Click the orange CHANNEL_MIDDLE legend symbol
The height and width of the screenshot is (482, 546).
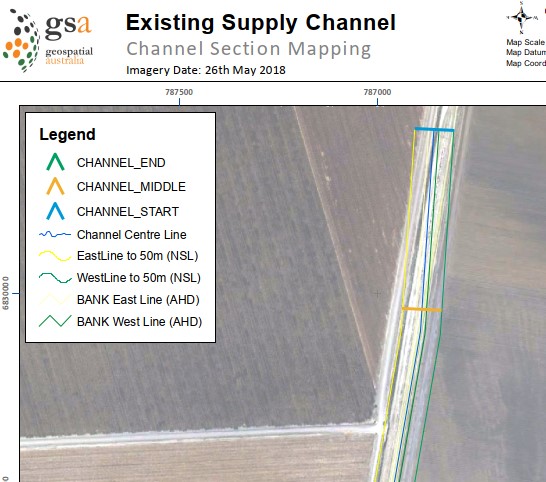point(55,186)
